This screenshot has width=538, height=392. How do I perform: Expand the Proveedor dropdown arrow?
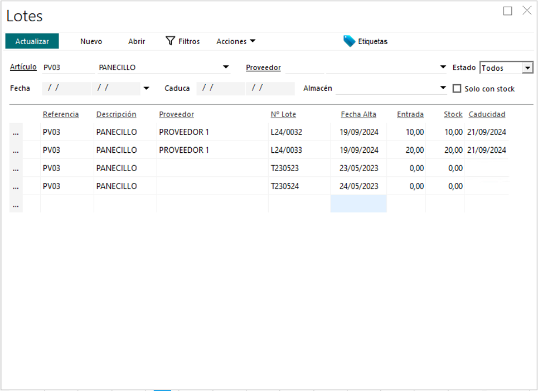point(443,67)
